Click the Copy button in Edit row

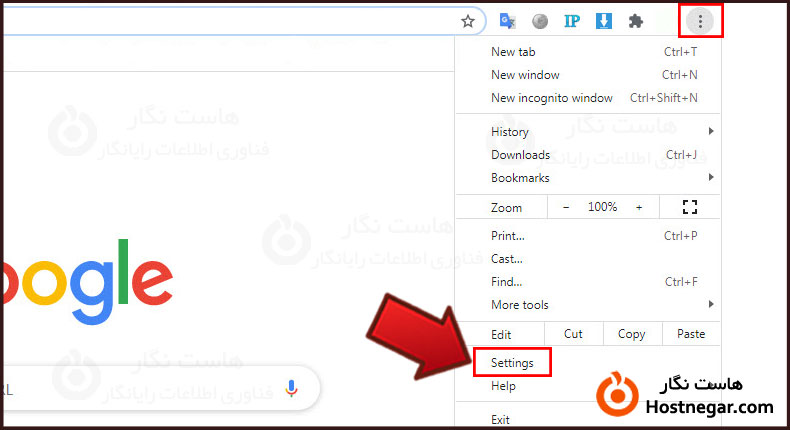(631, 334)
